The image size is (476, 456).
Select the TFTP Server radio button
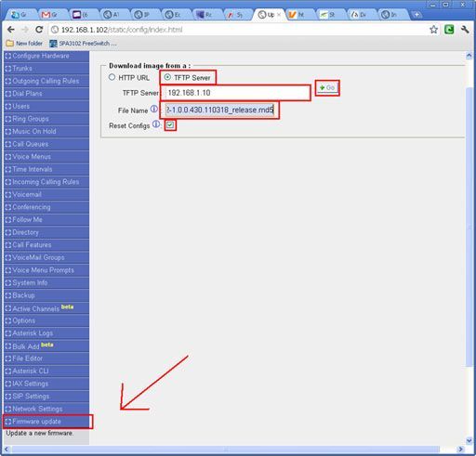167,77
